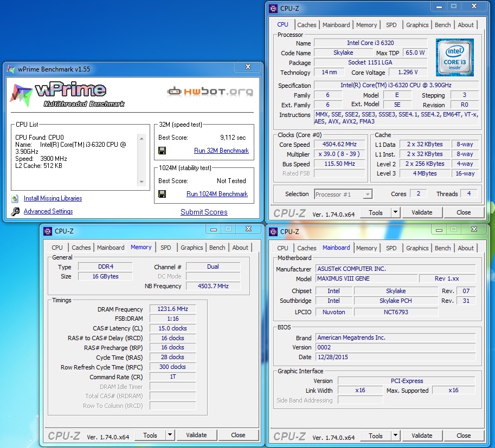Open the Caches tab in the Memory window
The image size is (495, 448).
click(81, 248)
